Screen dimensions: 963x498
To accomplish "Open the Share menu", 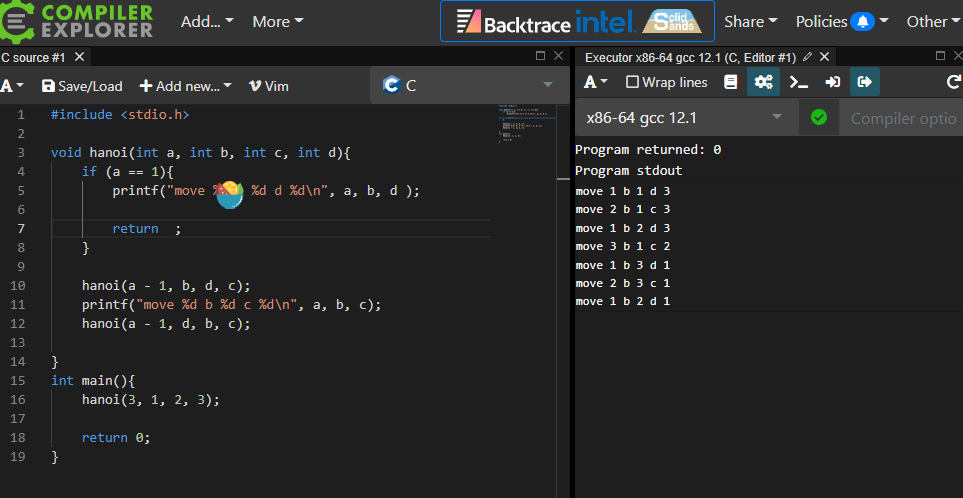I will click(750, 21).
